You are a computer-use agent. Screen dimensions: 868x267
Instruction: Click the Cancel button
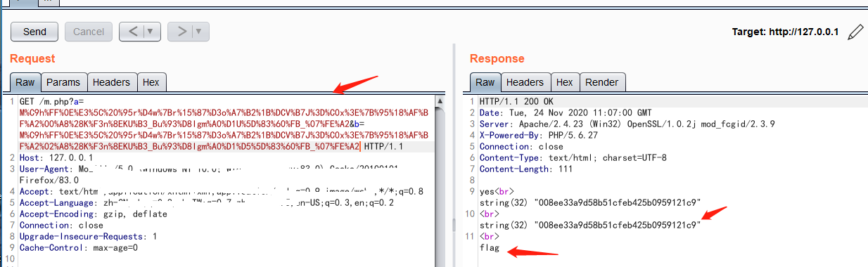point(89,32)
